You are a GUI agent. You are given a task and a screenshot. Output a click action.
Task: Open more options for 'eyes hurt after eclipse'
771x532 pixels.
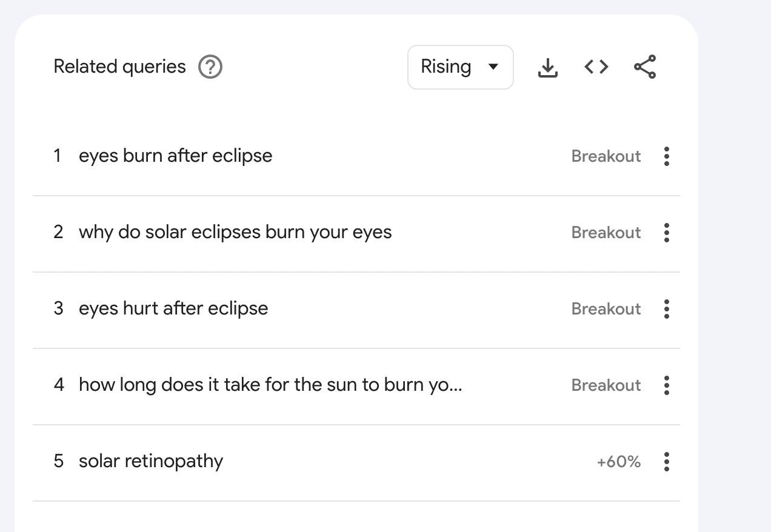click(667, 309)
